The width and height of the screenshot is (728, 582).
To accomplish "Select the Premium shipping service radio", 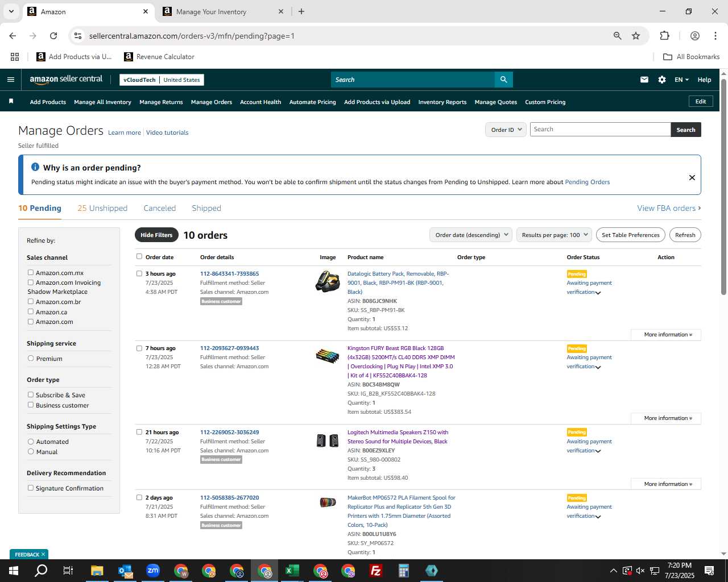I will [31, 359].
